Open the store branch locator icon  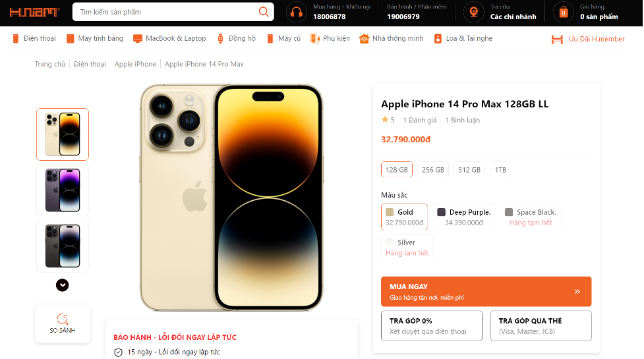472,12
